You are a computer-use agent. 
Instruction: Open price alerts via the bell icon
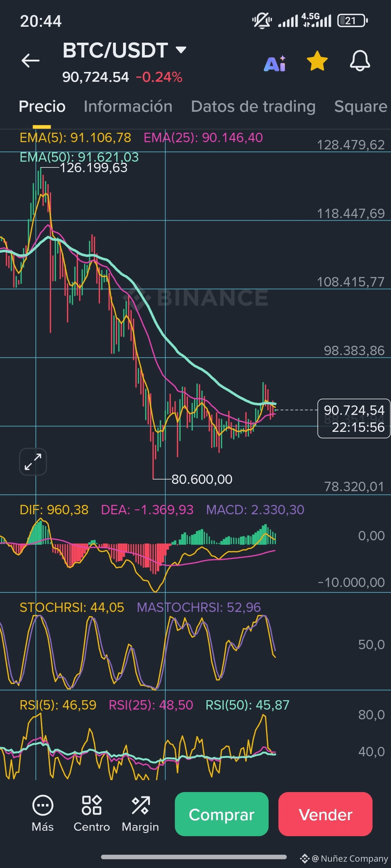point(360,61)
